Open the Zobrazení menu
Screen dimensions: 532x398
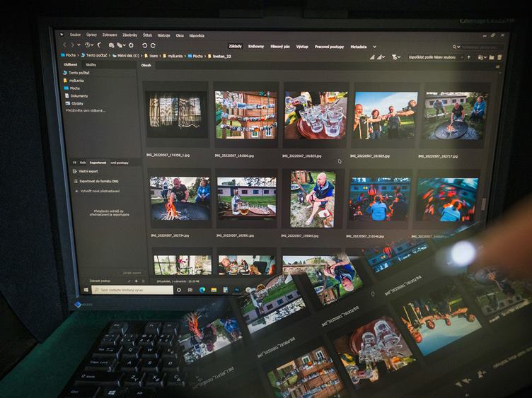110,35
